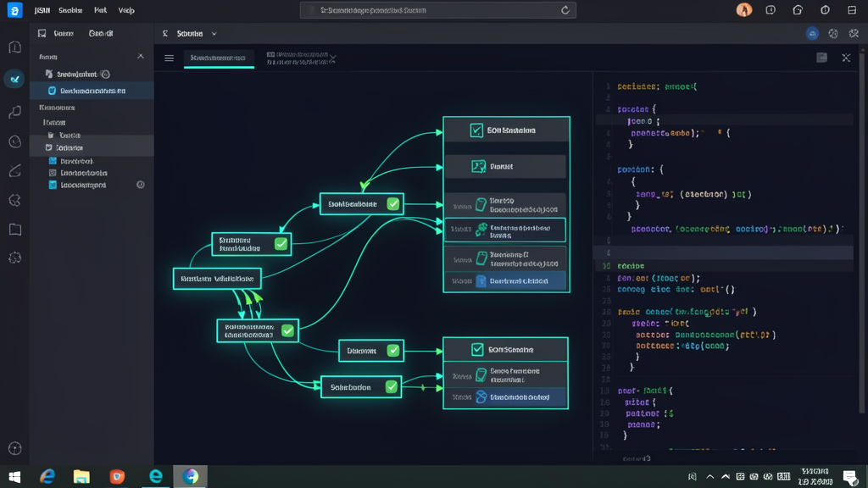This screenshot has width=868, height=488.
Task: Open the Windows Start menu from the taskbar
Action: tap(15, 476)
